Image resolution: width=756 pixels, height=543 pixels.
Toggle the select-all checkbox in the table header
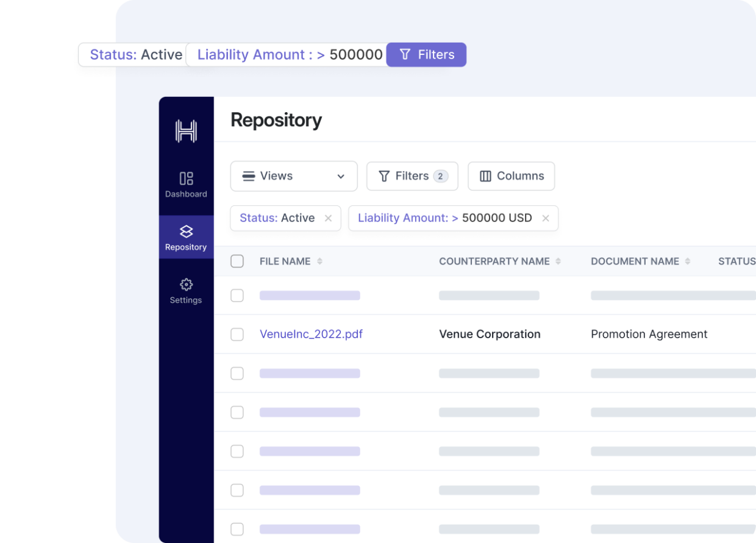[237, 261]
